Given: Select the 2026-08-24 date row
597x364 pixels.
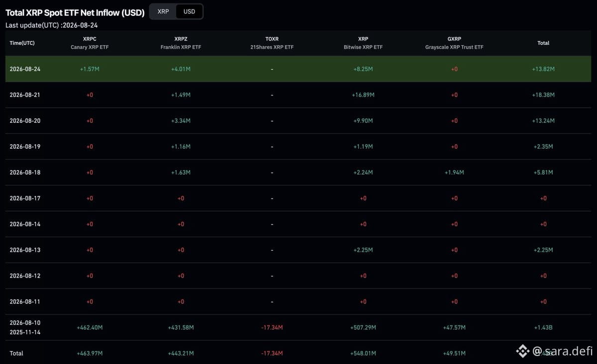Looking at the screenshot, I should coord(298,69).
